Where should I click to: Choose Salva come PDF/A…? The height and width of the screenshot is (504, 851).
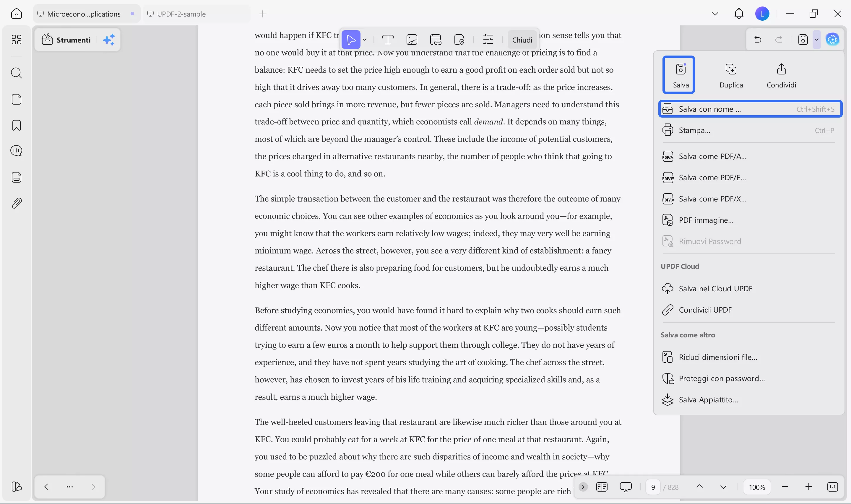(x=748, y=156)
